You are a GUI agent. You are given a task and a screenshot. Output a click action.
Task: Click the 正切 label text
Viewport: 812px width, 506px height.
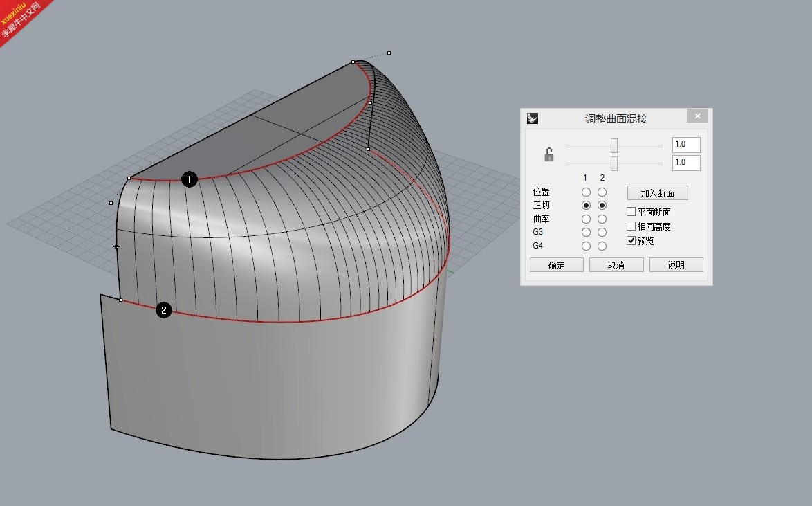point(541,206)
